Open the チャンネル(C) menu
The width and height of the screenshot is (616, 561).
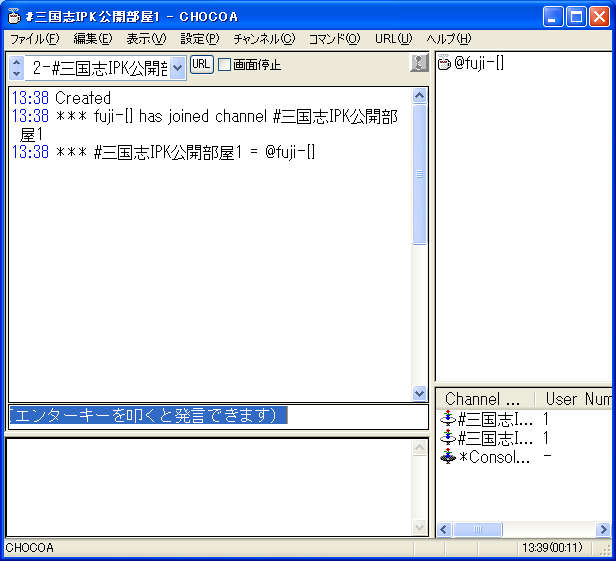point(264,39)
